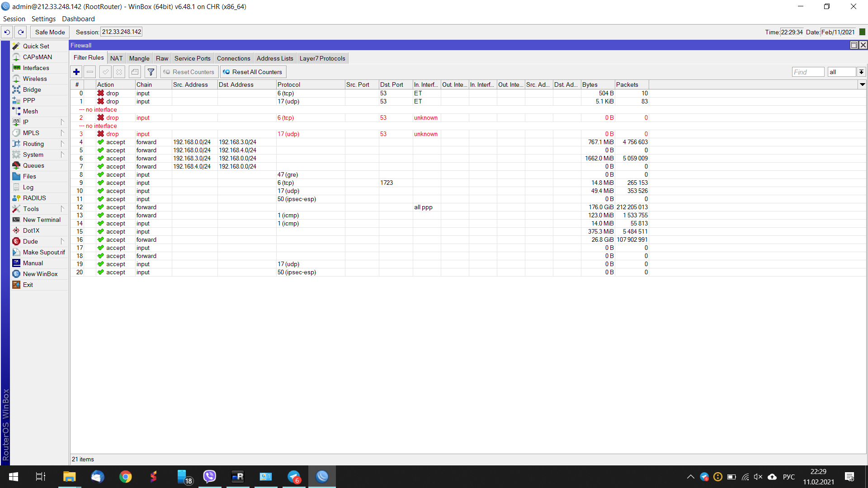Open the Settings menu

pos(43,19)
